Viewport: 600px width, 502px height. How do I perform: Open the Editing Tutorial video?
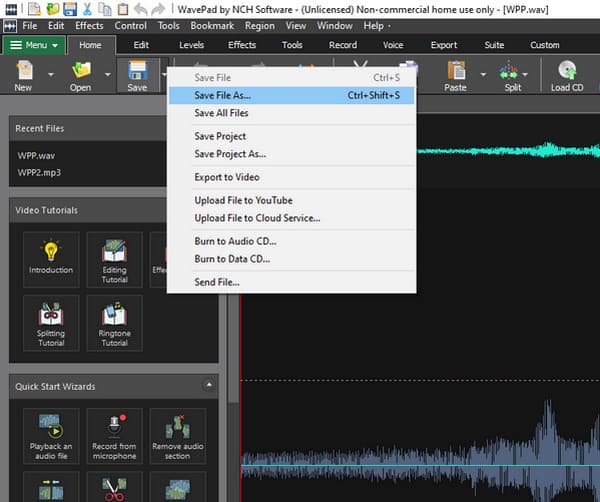click(x=114, y=259)
